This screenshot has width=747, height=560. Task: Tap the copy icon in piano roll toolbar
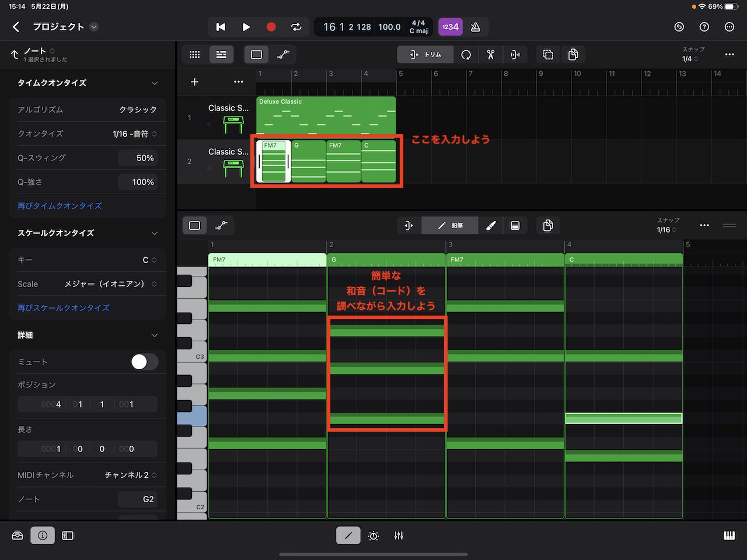pos(548,225)
